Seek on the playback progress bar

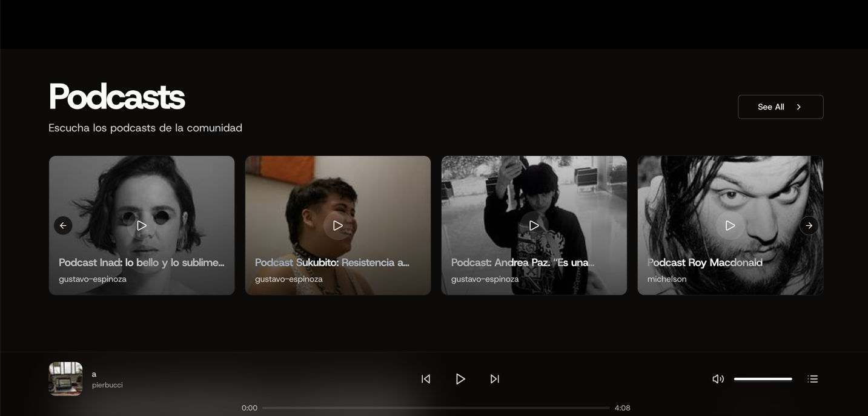[x=436, y=407]
